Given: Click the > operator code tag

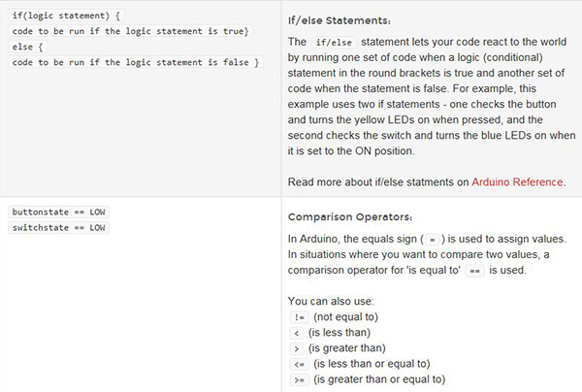Looking at the screenshot, I should 296,348.
